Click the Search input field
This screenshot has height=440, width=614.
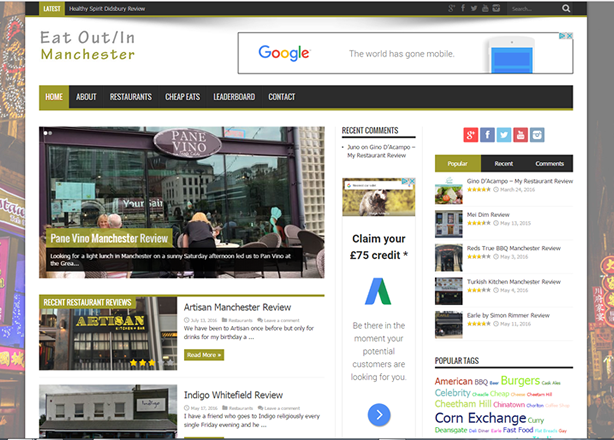pos(535,9)
